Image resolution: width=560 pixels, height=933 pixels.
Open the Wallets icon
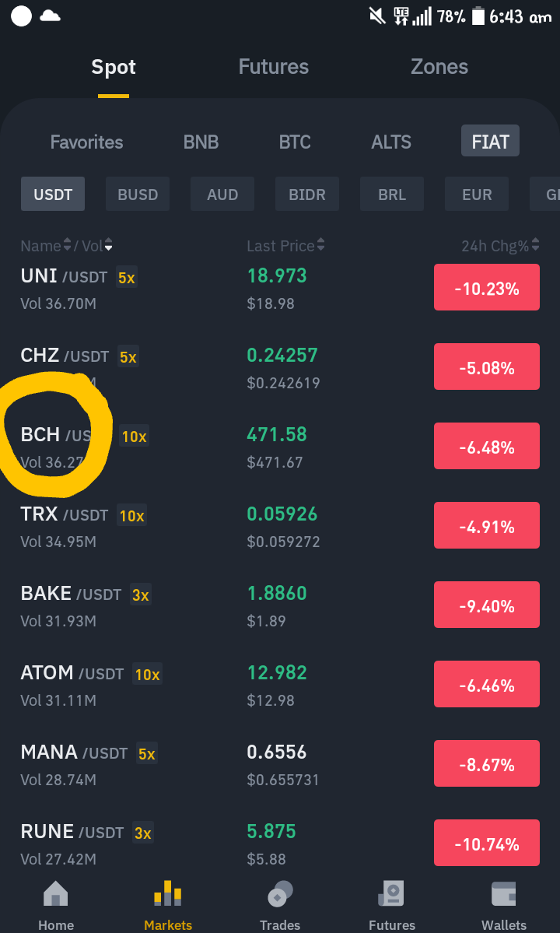click(x=503, y=894)
